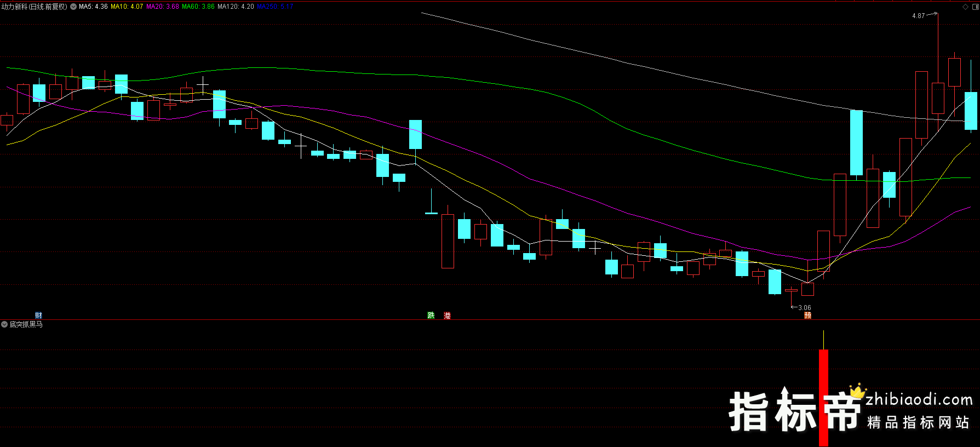Click the 3.06 low price label

pos(805,308)
